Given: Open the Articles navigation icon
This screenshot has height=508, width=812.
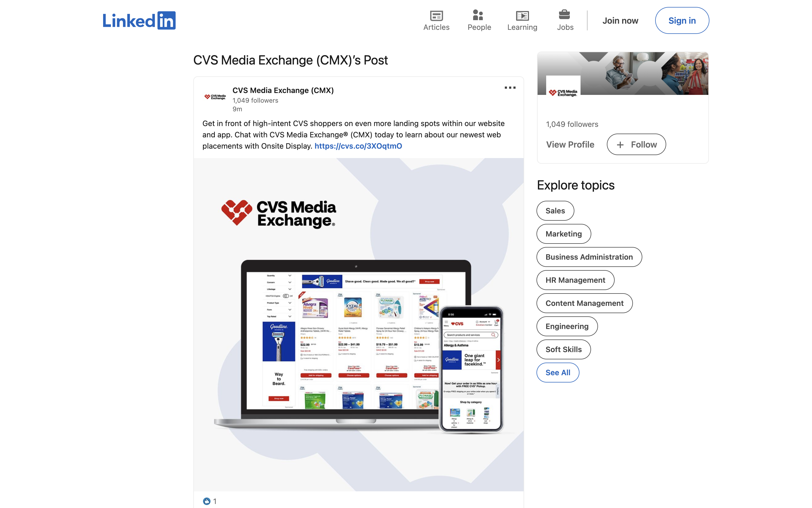Looking at the screenshot, I should (x=436, y=20).
